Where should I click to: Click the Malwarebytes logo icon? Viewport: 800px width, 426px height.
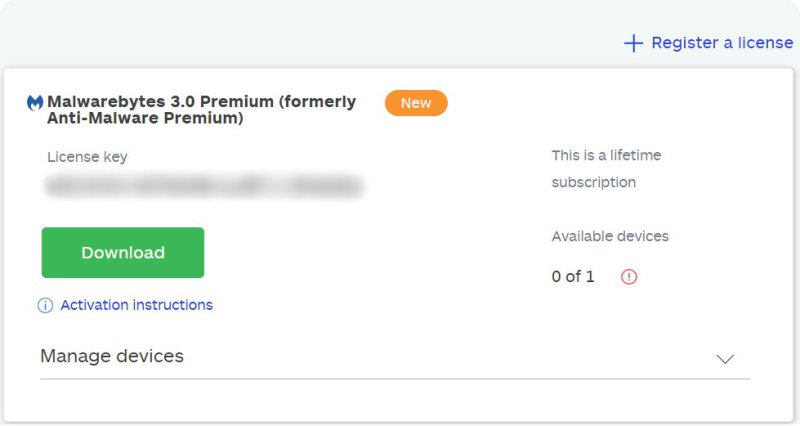pos(35,103)
